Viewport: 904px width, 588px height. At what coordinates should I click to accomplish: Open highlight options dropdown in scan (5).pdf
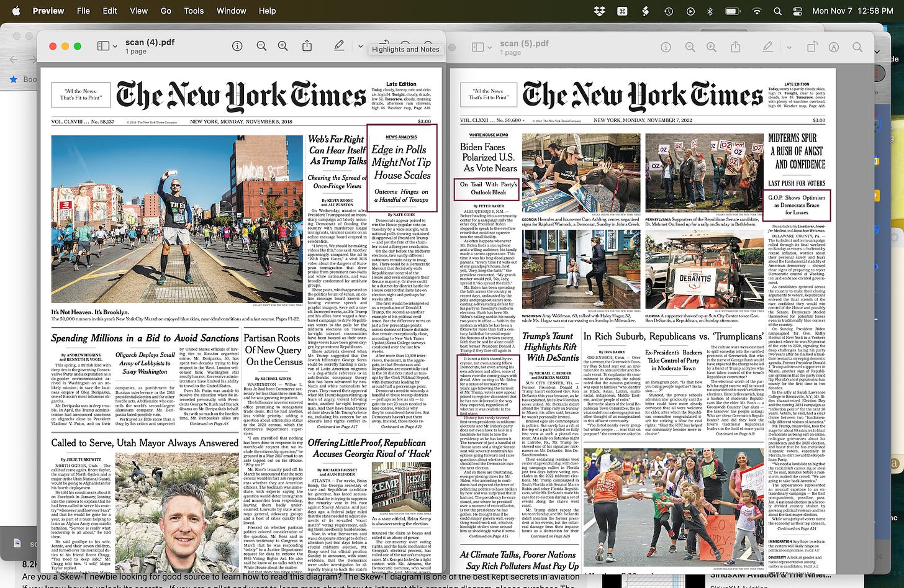click(790, 47)
